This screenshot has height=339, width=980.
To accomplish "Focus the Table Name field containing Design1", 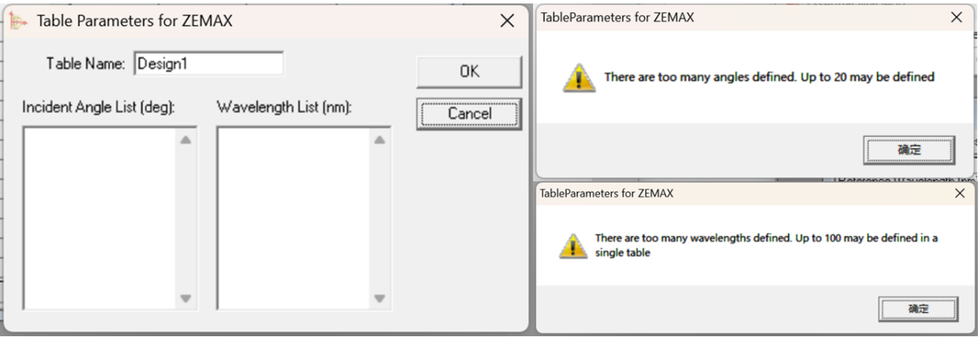I will pos(208,64).
